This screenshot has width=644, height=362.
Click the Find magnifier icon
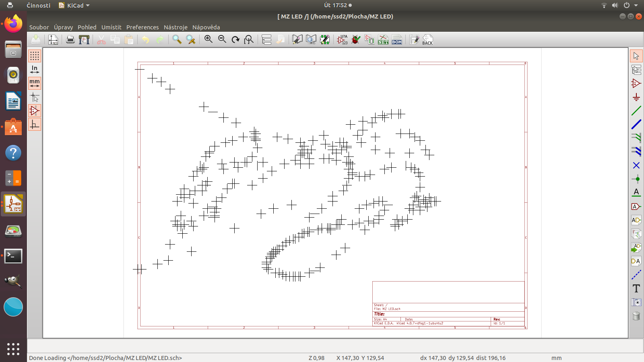177,39
